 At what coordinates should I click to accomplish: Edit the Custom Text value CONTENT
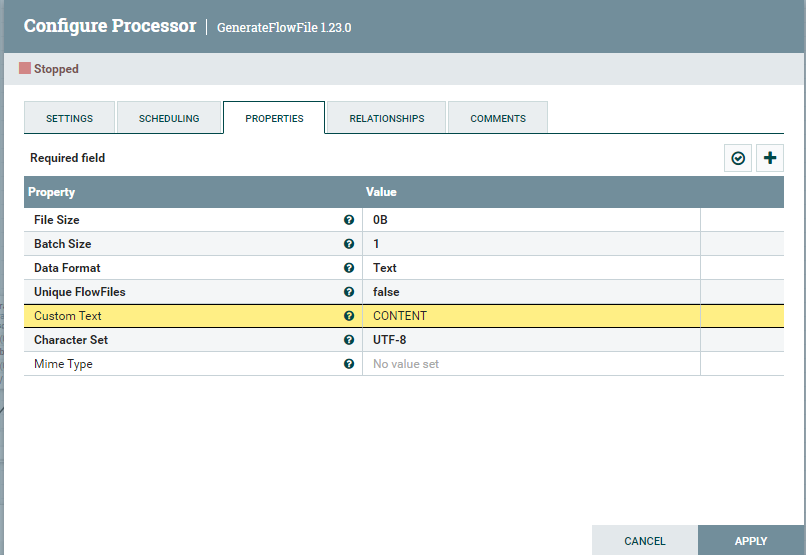pyautogui.click(x=532, y=316)
